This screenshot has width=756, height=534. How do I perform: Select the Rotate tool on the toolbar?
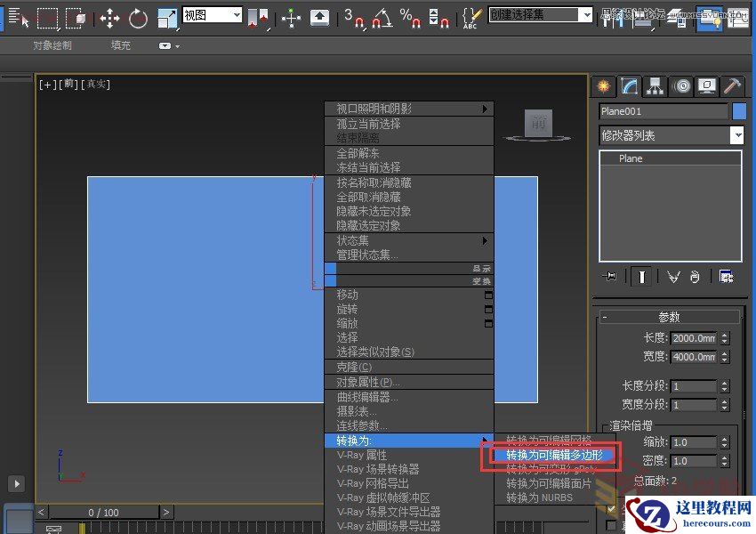[136, 20]
